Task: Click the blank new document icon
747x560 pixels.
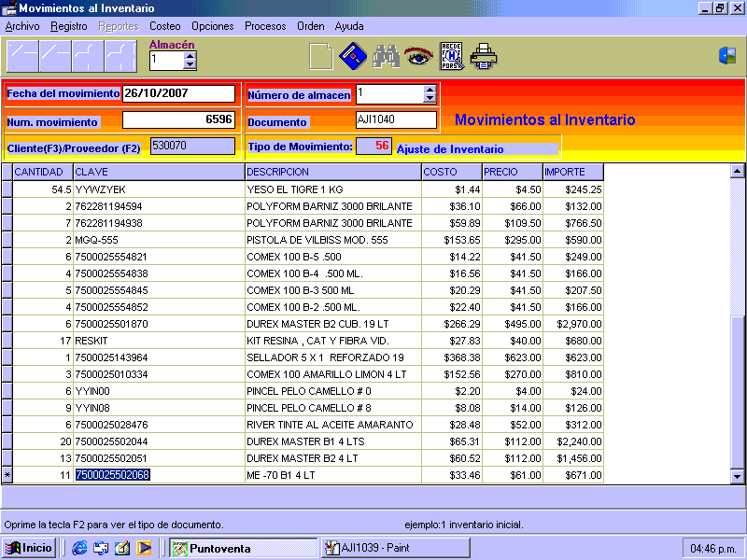Action: [x=320, y=57]
